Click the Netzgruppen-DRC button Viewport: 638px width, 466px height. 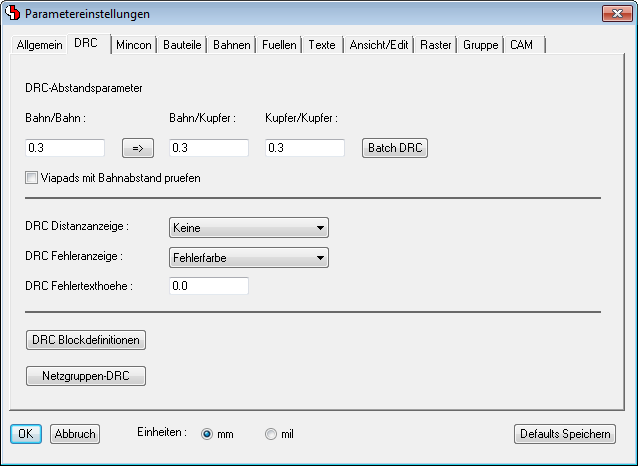[x=86, y=376]
